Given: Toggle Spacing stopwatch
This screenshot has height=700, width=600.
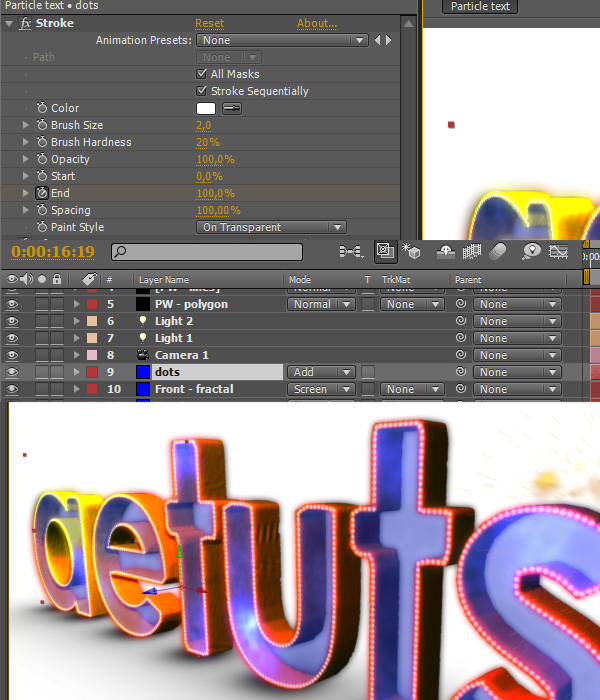Looking at the screenshot, I should [42, 209].
